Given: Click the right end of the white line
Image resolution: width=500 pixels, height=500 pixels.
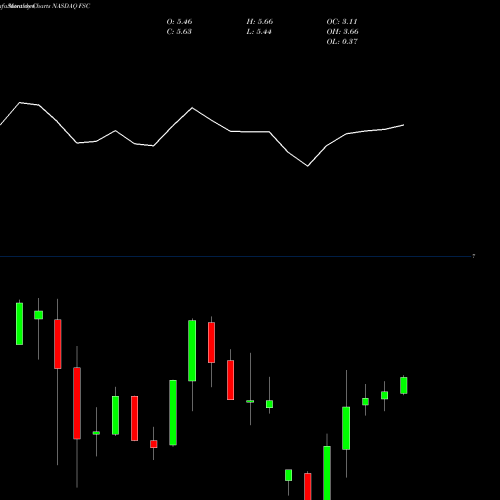Looking at the screenshot, I should (403, 125).
